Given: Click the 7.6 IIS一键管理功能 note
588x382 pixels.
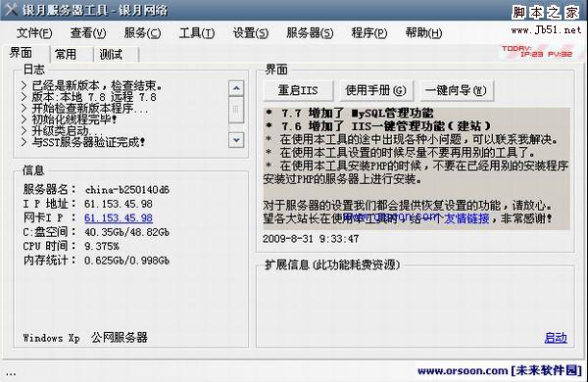Looking at the screenshot, I should [378, 126].
